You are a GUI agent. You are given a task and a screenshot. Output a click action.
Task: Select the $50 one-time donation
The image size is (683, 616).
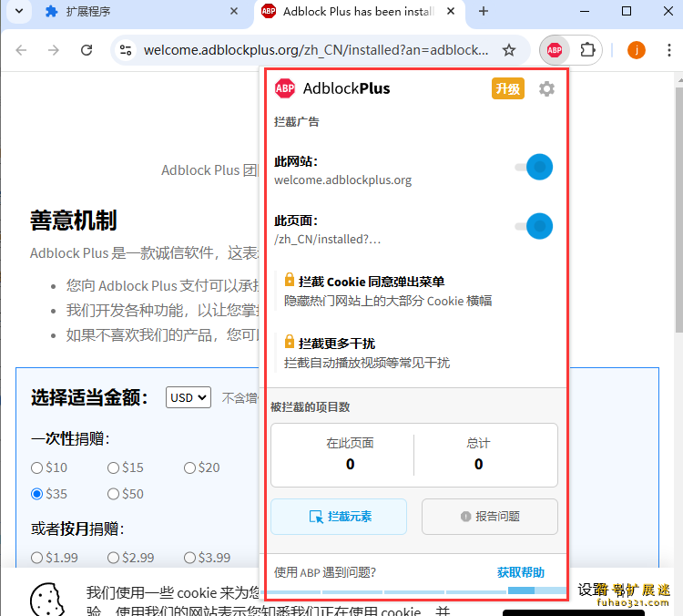pos(113,494)
